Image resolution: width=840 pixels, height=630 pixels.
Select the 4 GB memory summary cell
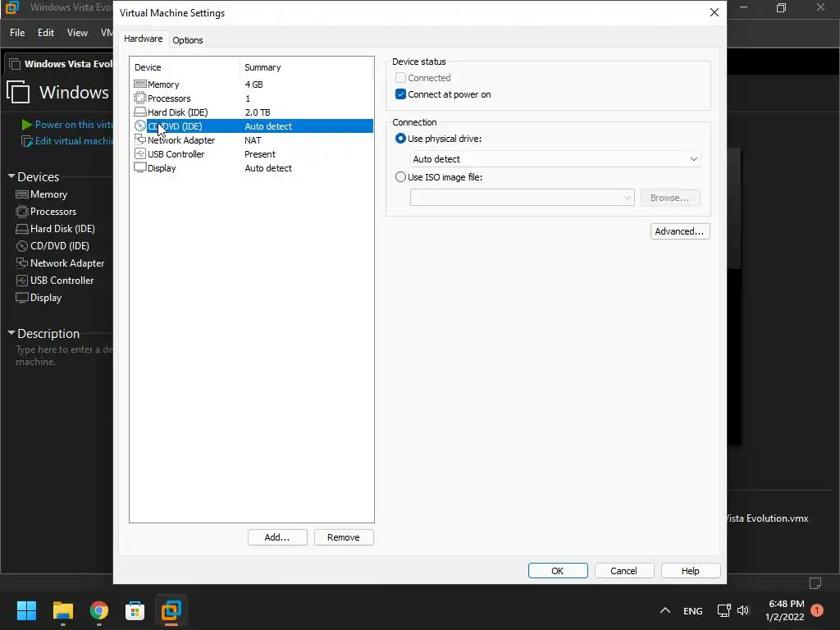[254, 84]
